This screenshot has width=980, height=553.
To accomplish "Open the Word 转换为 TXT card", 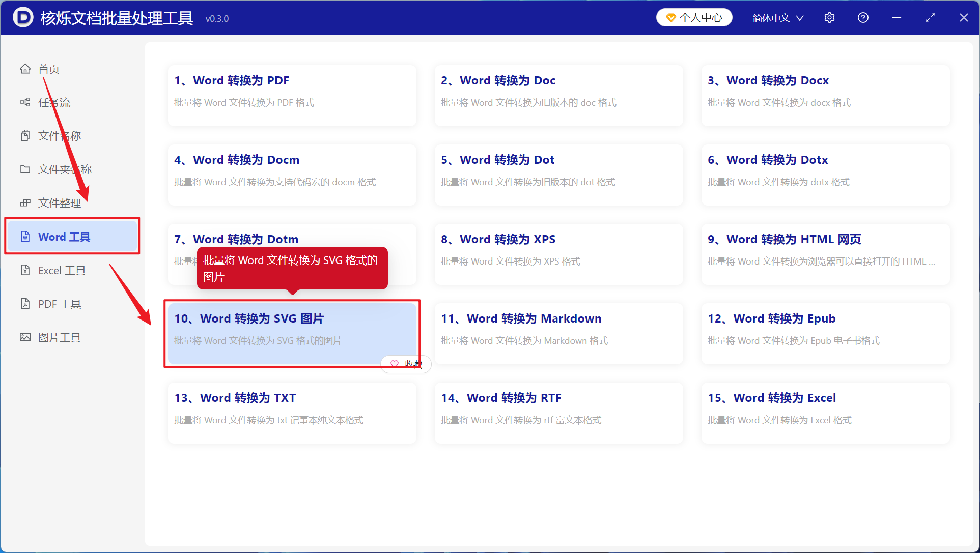I will [x=292, y=413].
